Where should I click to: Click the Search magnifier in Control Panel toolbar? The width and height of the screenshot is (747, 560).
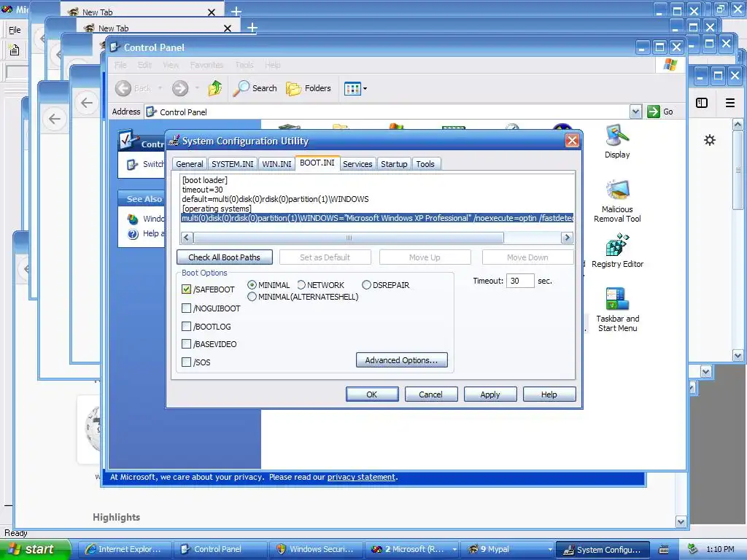241,88
